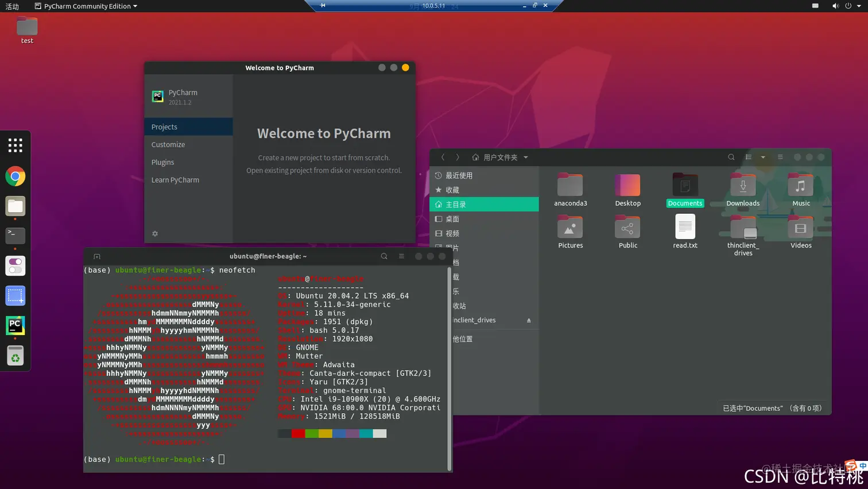Open Files window hamburger menu

pyautogui.click(x=780, y=157)
